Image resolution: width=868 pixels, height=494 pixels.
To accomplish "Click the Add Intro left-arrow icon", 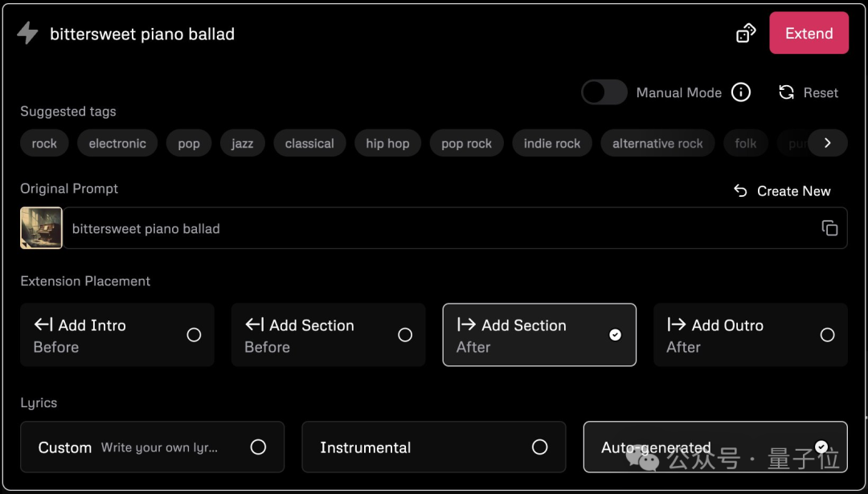I will pyautogui.click(x=43, y=325).
